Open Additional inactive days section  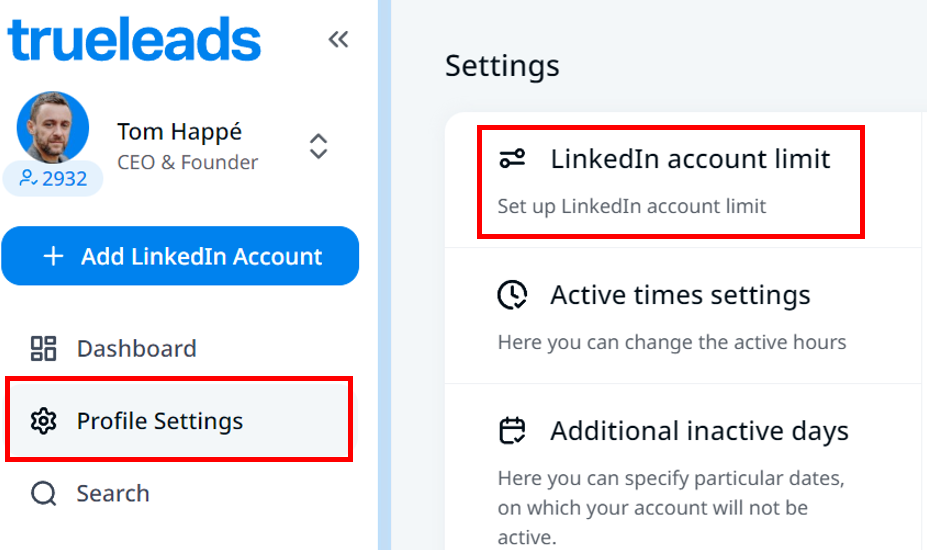(699, 431)
